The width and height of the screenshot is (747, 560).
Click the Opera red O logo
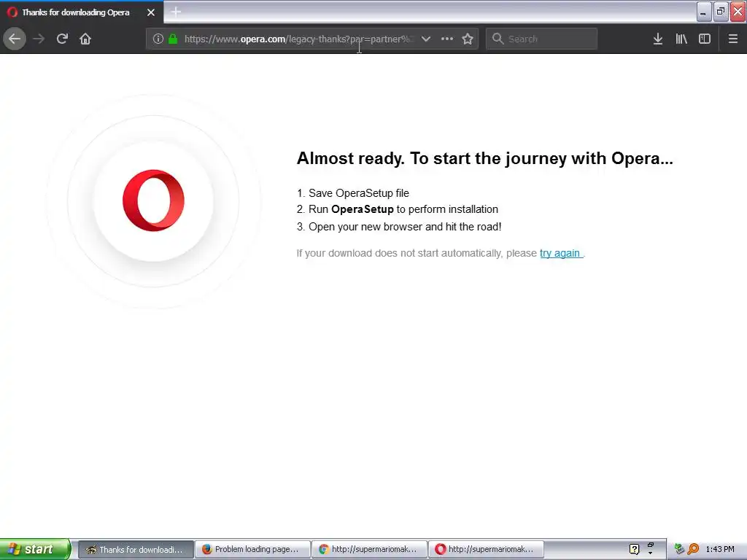pos(153,201)
